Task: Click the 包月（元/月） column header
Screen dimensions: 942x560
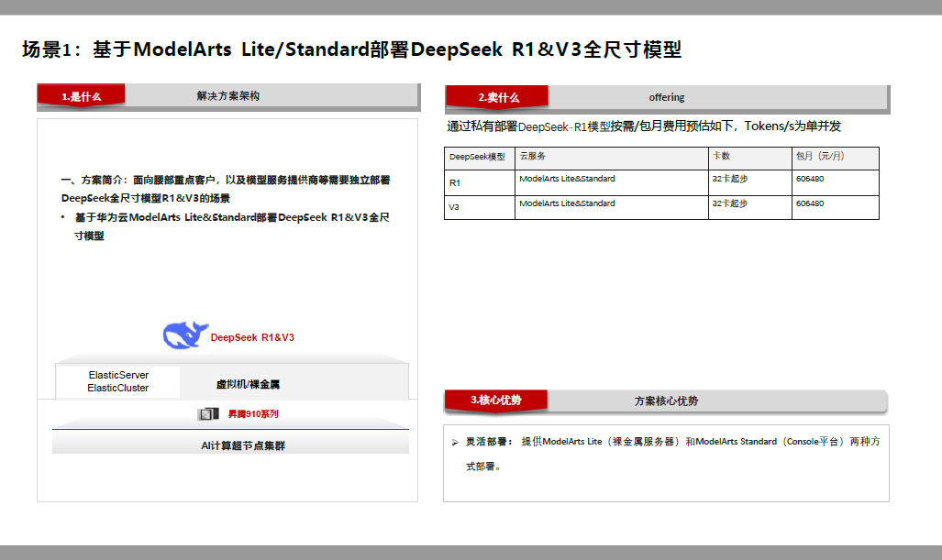Action: pyautogui.click(x=835, y=159)
